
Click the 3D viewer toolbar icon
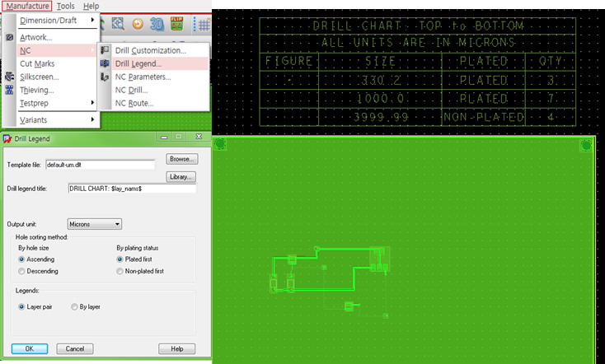tap(157, 24)
